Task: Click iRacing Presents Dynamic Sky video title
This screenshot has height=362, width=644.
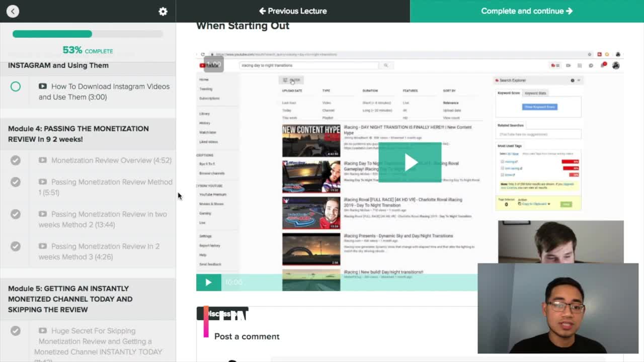Action: tap(398, 236)
